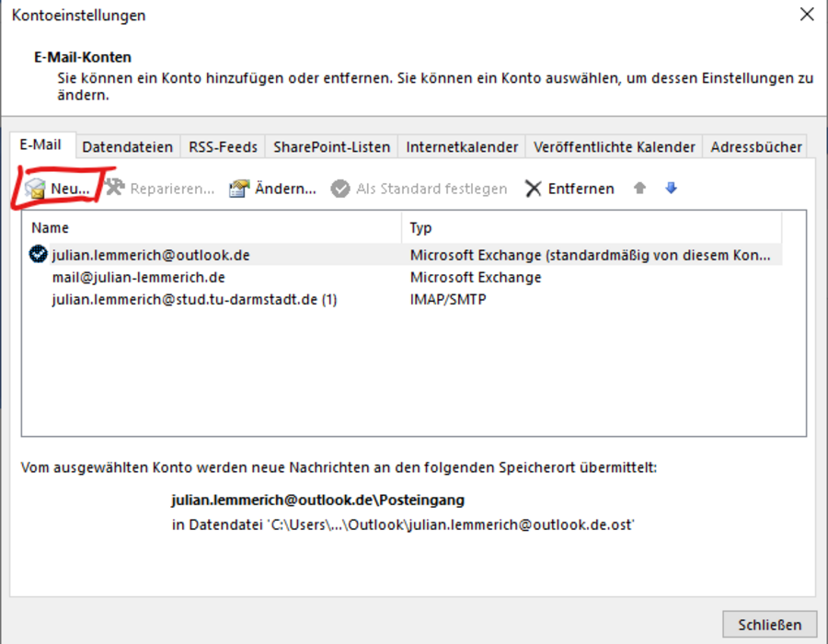Select the SharePoint-Listen tab
The height and width of the screenshot is (644, 828).
pos(331,147)
